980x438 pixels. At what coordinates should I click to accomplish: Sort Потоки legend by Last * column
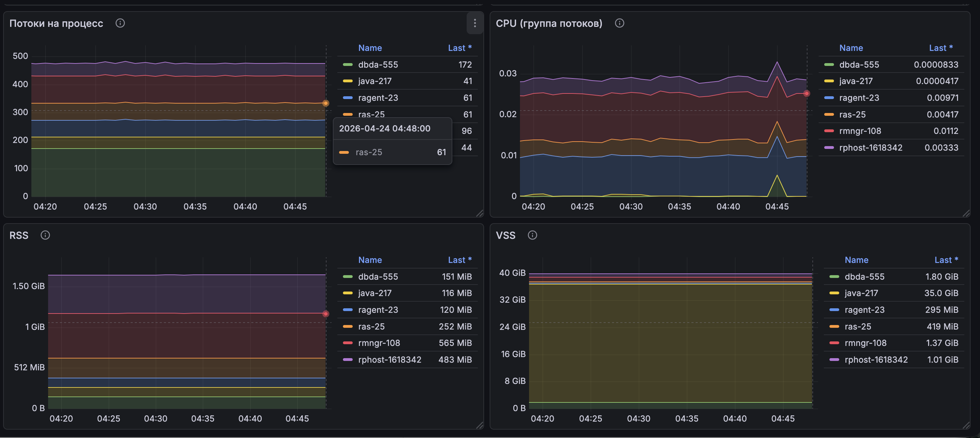[459, 48]
